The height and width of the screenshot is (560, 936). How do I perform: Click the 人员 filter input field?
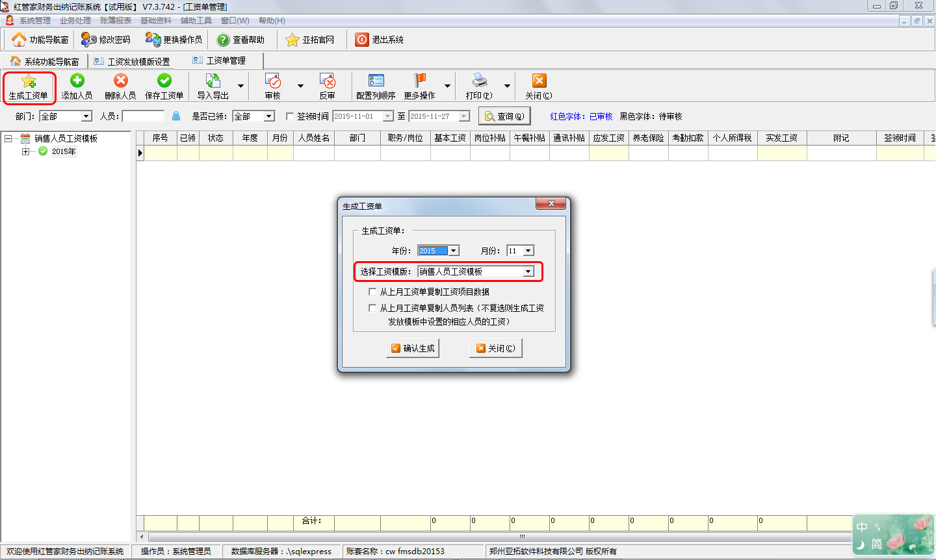(x=143, y=116)
